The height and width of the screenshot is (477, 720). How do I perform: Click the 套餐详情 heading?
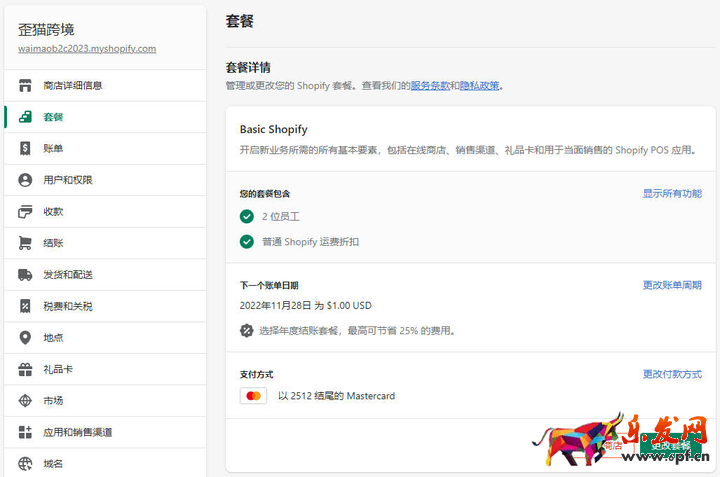pyautogui.click(x=248, y=67)
